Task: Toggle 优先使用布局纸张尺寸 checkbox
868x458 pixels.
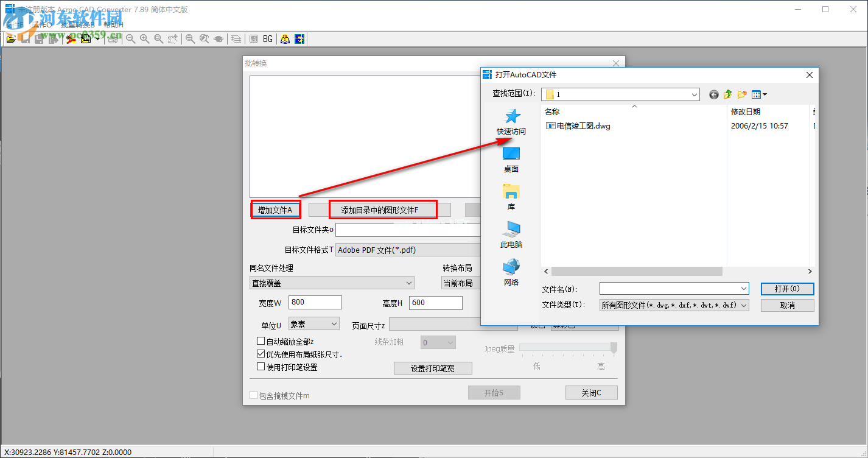Action: [261, 354]
